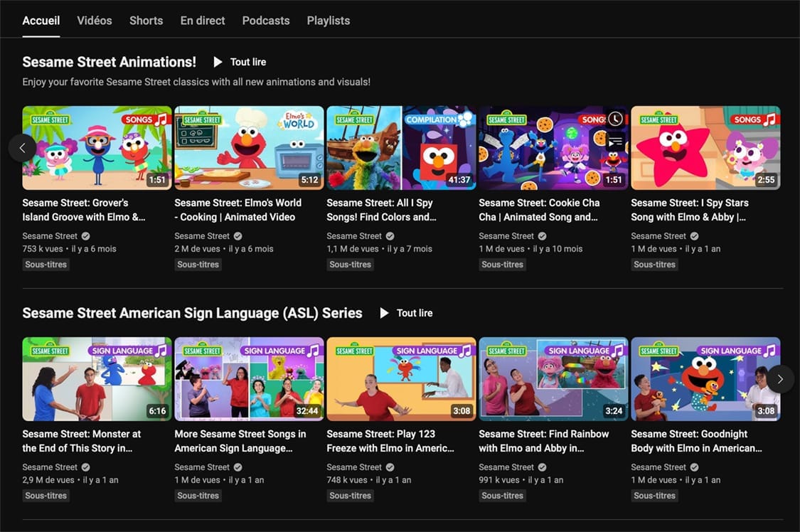Viewport: 800px width, 532px height.
Task: Open title I Spy Stars Song with Elmo & Abby
Action: (x=690, y=210)
